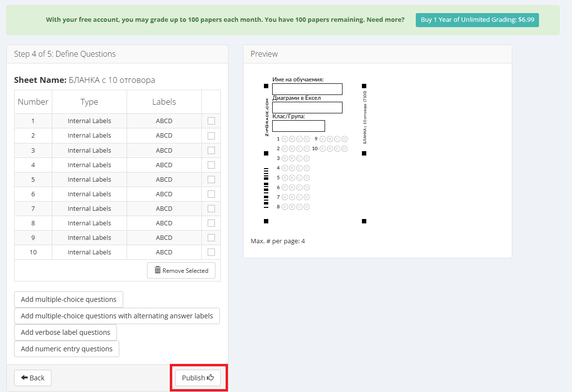Click Remove Selected trash button
This screenshot has height=392, width=572.
coord(181,270)
